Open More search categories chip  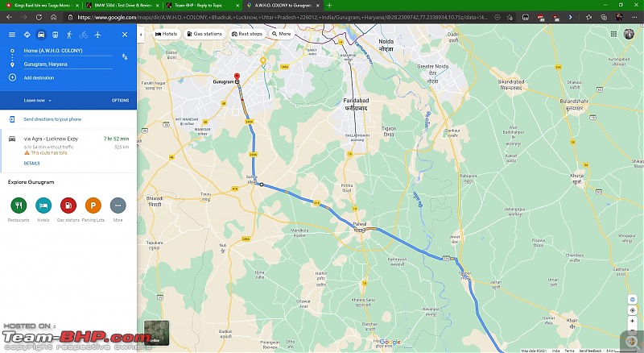point(281,34)
